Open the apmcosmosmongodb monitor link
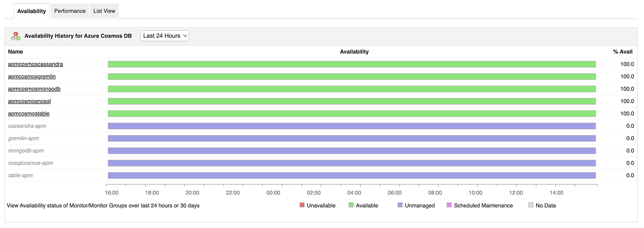Screen dimensions: 644x228 (34, 89)
